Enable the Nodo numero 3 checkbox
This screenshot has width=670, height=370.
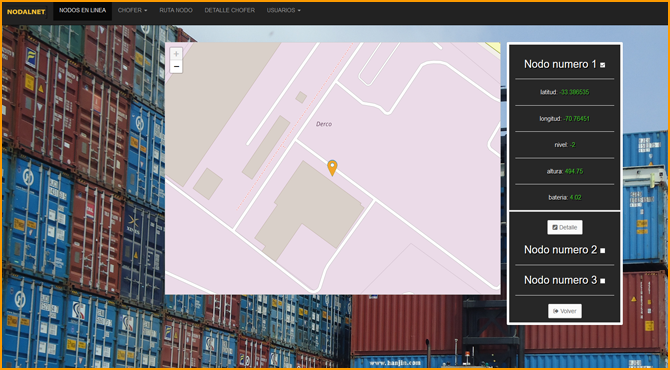(x=602, y=281)
